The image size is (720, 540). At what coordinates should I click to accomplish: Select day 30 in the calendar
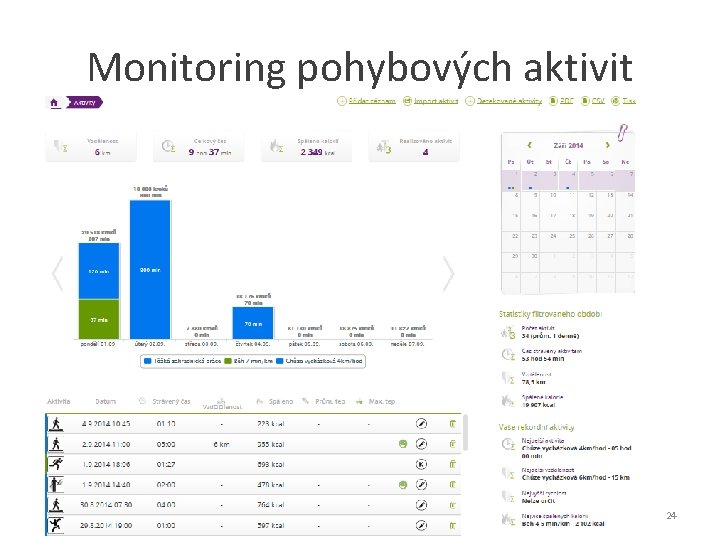530,262
